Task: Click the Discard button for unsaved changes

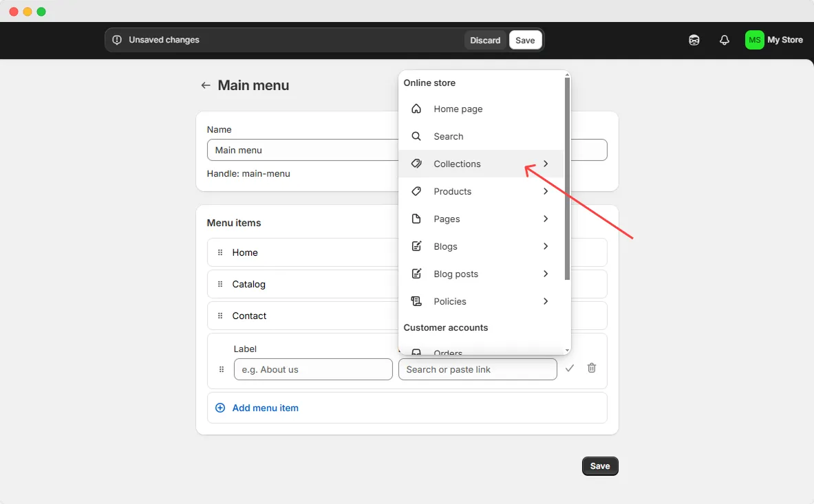Action: [x=485, y=40]
